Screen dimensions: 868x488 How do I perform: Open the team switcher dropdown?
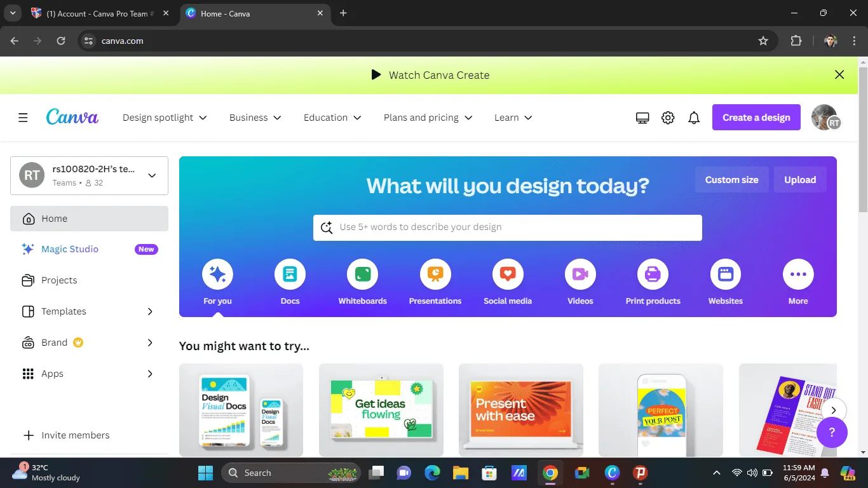[x=89, y=175]
